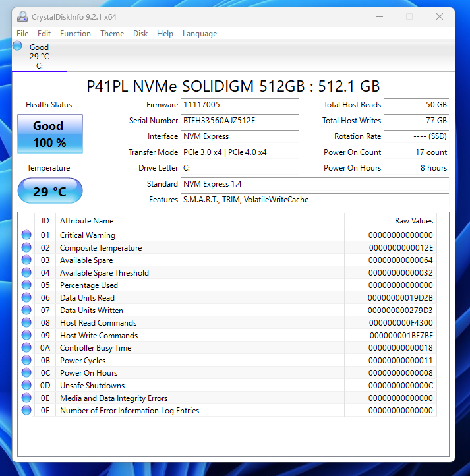Click the Interface field NVM Express
470x476 pixels.
[239, 136]
